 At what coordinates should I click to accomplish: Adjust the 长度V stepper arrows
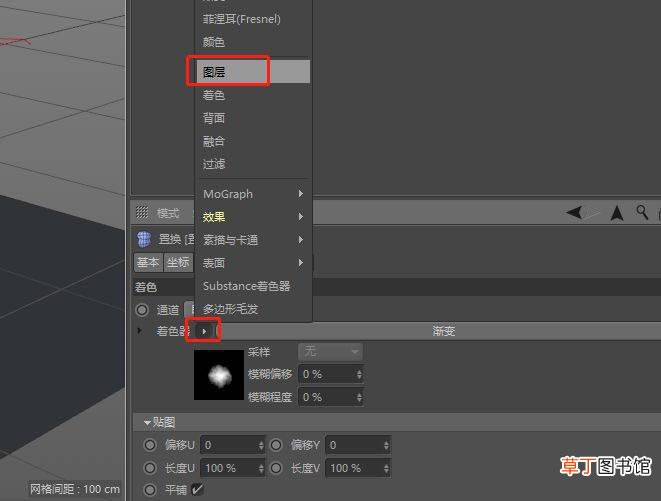[x=386, y=468]
